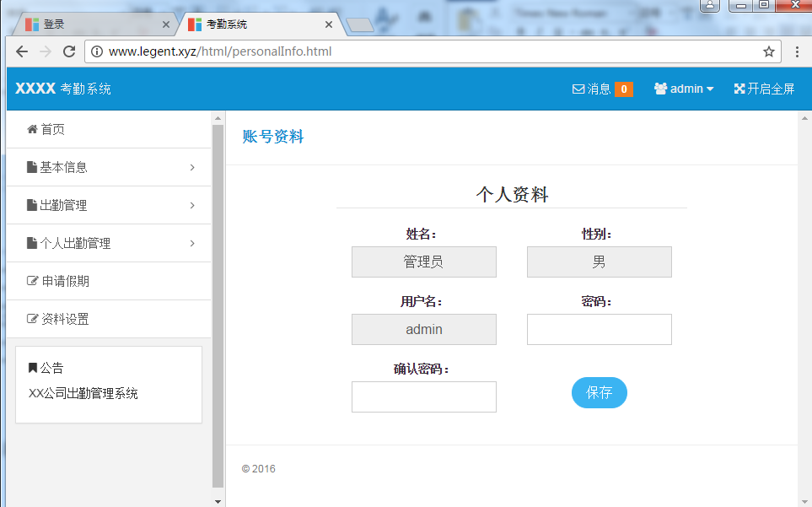This screenshot has height=507, width=812.
Task: Open the admin user dropdown
Action: 684,89
